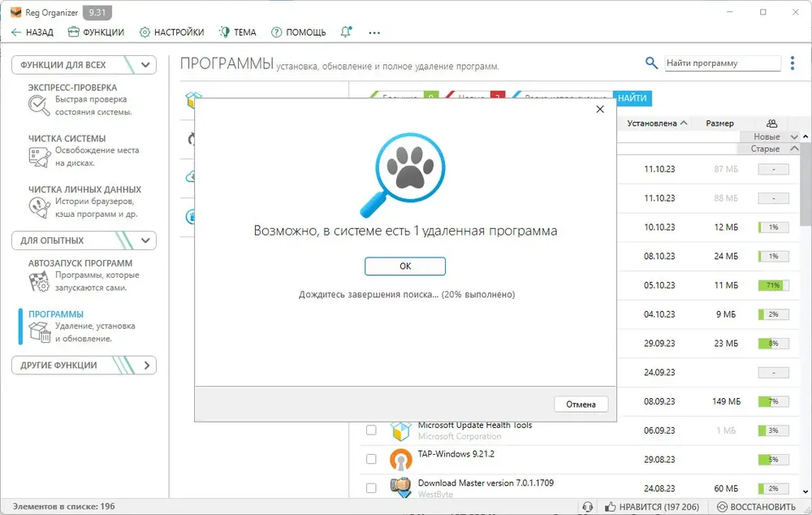The width and height of the screenshot is (812, 515).
Task: Click ВОССТАНОВИТЬ in status bar
Action: [756, 507]
